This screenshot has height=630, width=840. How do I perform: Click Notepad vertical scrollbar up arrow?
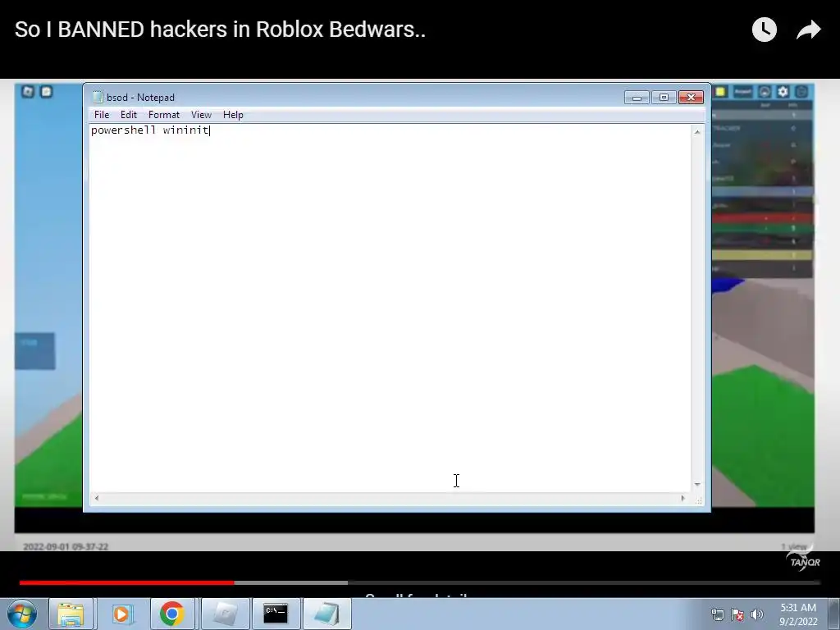point(697,132)
